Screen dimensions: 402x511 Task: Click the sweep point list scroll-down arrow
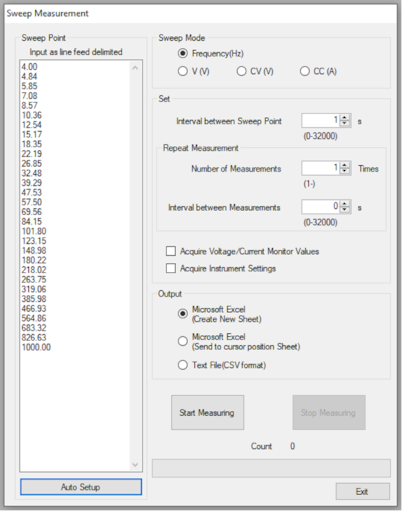[135, 464]
